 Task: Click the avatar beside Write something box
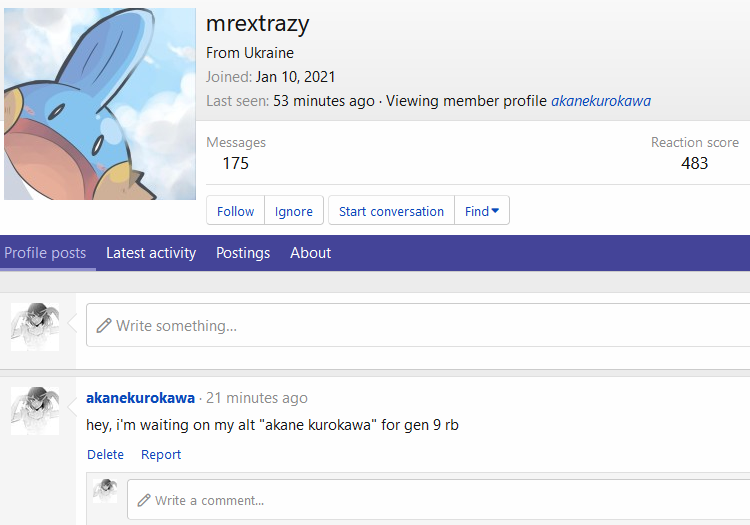35,326
